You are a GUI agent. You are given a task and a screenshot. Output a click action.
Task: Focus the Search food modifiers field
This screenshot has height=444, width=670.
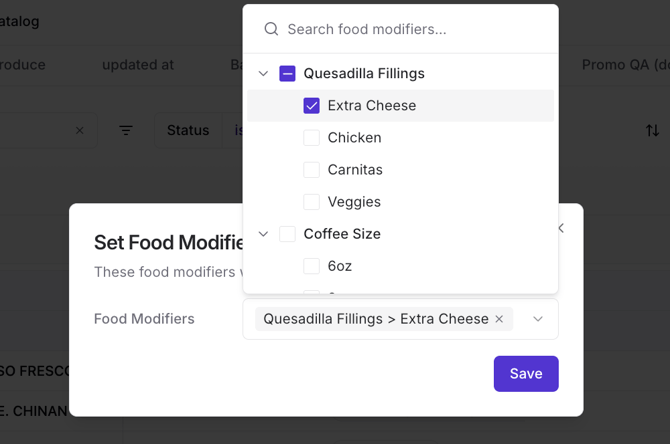pos(410,29)
